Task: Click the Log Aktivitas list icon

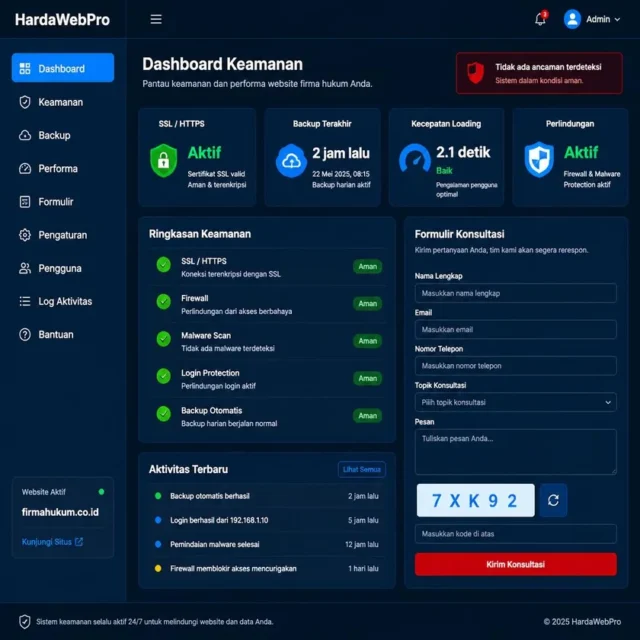Action: pos(25,301)
